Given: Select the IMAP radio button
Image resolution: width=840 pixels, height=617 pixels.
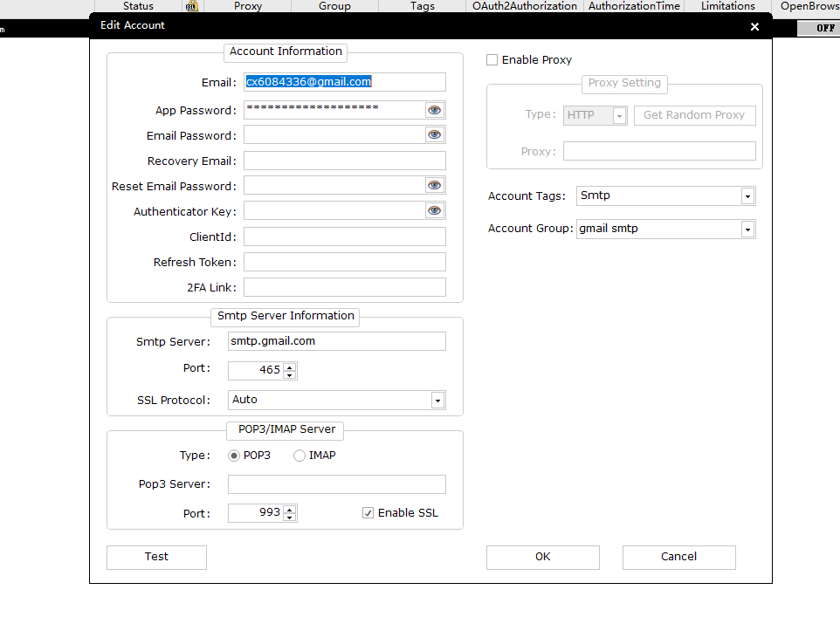Looking at the screenshot, I should (300, 456).
